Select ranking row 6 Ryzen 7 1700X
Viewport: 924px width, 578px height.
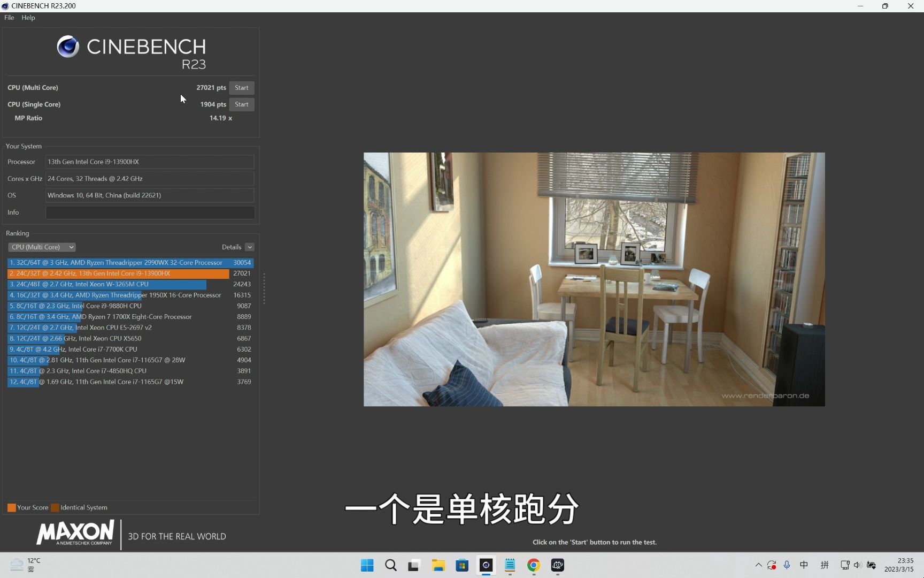(x=130, y=317)
